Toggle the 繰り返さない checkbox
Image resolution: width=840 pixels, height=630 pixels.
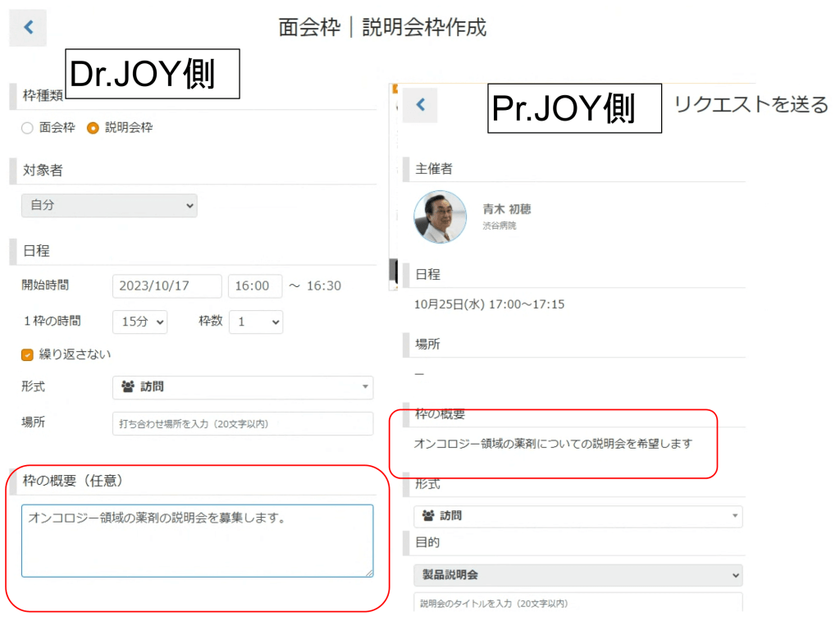[x=27, y=354]
